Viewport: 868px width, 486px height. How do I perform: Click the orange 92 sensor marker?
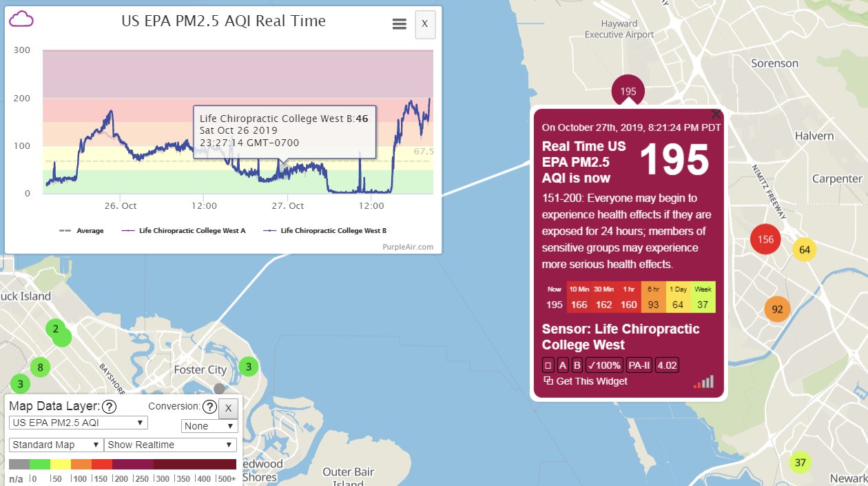(777, 310)
